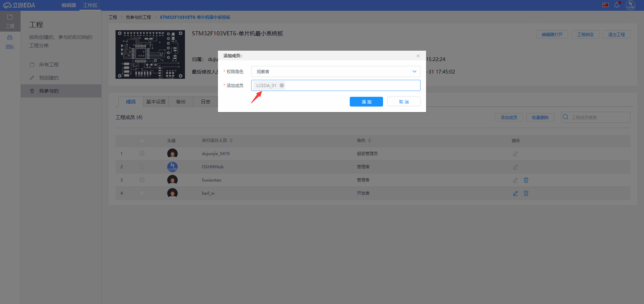Click OSHWHub avatar
This screenshot has height=304, width=644.
pos(172,167)
